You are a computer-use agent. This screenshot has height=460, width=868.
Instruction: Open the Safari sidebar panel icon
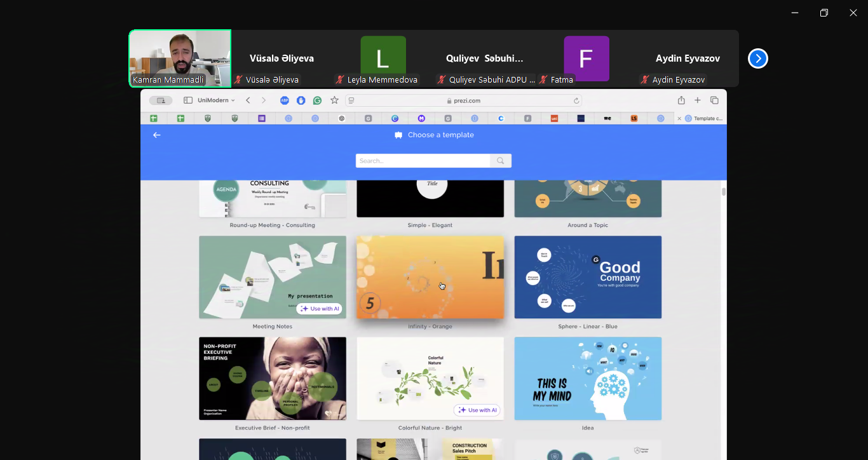coord(187,100)
